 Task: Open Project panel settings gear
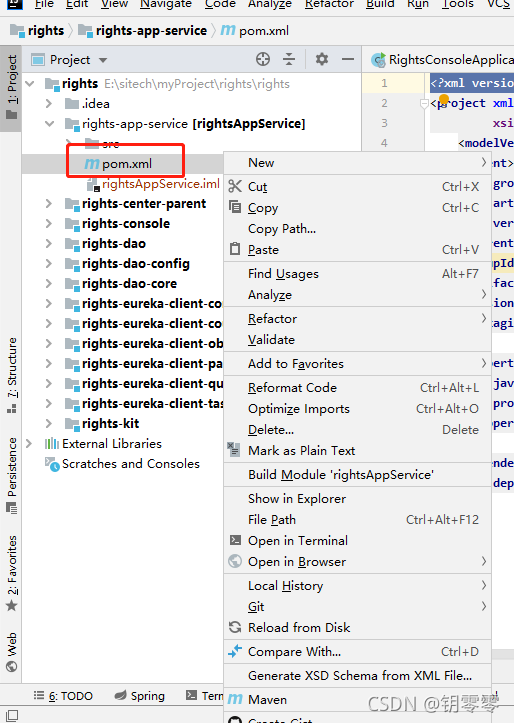click(322, 59)
